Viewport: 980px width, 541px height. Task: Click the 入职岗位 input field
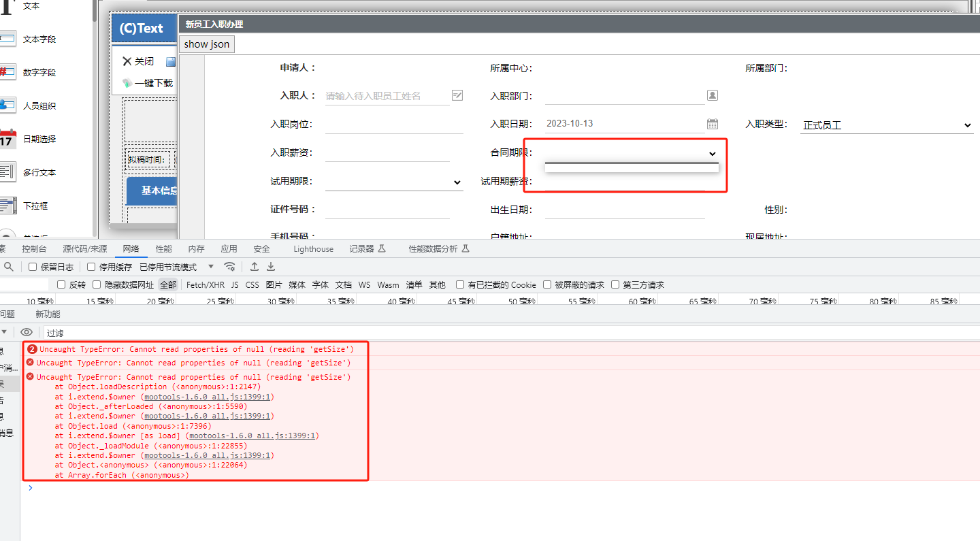click(394, 125)
